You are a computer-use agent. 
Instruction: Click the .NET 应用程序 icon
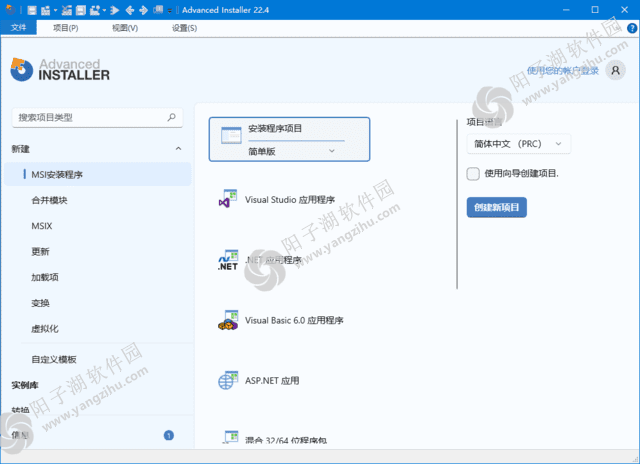tap(228, 260)
